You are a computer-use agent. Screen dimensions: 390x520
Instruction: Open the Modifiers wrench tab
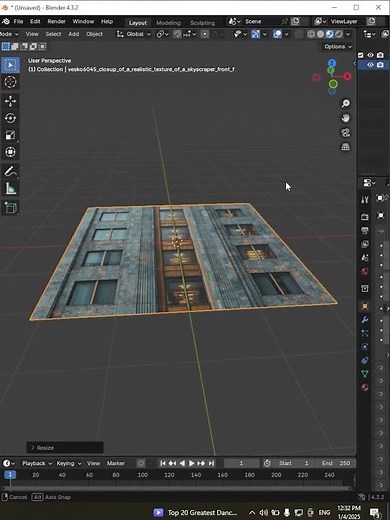365,320
